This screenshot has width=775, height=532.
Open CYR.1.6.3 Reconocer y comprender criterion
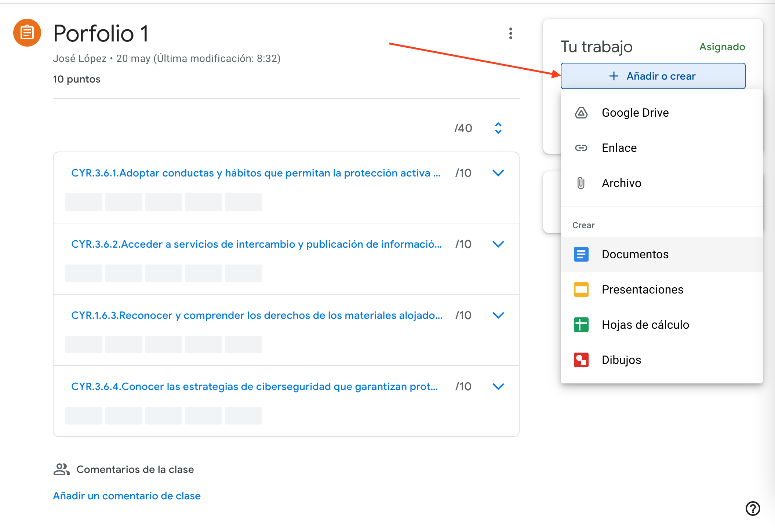point(256,315)
